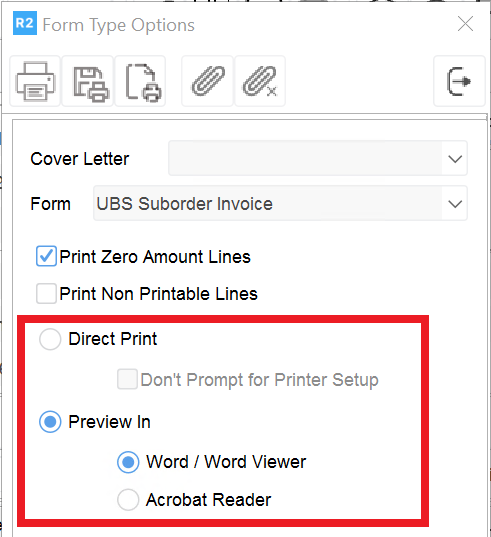Click the R2 application logo icon
Image resolution: width=491 pixels, height=537 pixels.
pyautogui.click(x=25, y=23)
